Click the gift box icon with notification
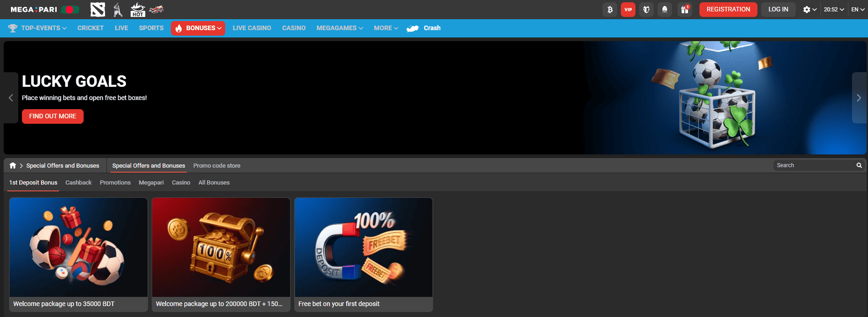Image resolution: width=868 pixels, height=317 pixels. [684, 10]
